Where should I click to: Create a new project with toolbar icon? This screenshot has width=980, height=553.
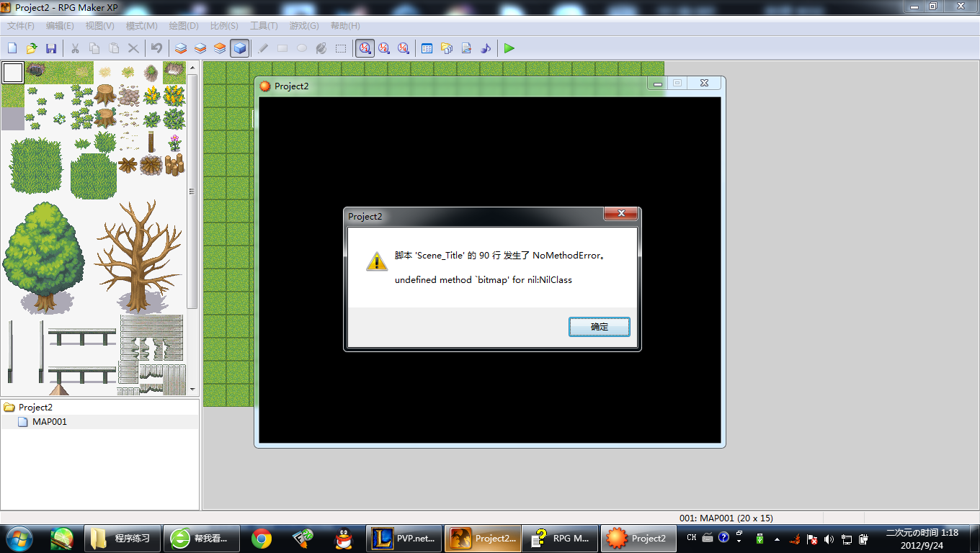tap(12, 48)
